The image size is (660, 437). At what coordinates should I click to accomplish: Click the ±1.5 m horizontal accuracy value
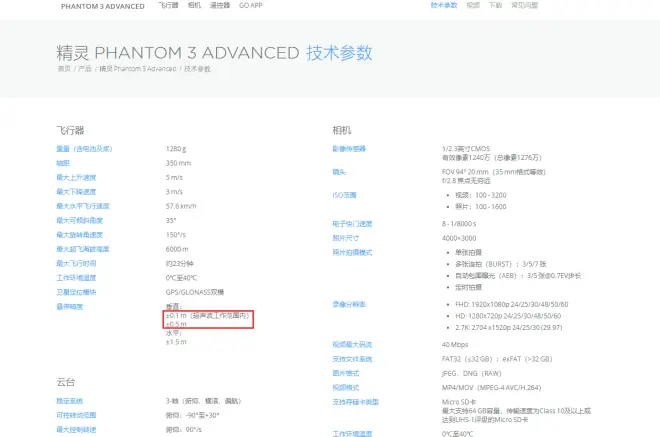tap(176, 341)
